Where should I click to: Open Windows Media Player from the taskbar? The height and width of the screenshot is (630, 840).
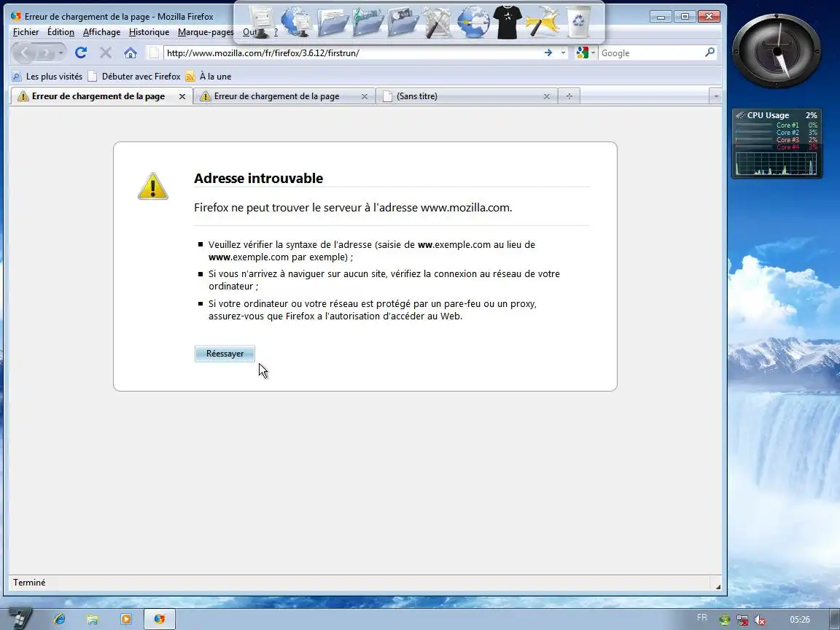click(x=126, y=619)
